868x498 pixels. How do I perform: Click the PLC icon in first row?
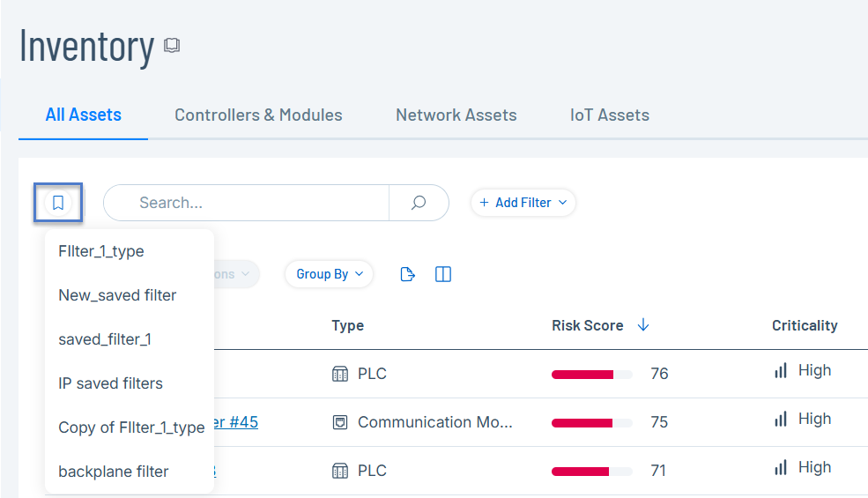tap(340, 374)
